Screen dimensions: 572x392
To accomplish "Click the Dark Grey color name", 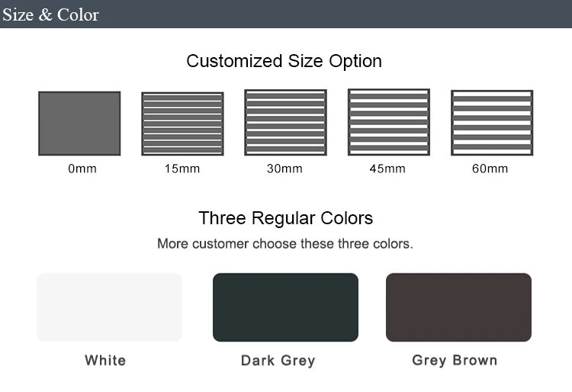I will [x=278, y=360].
